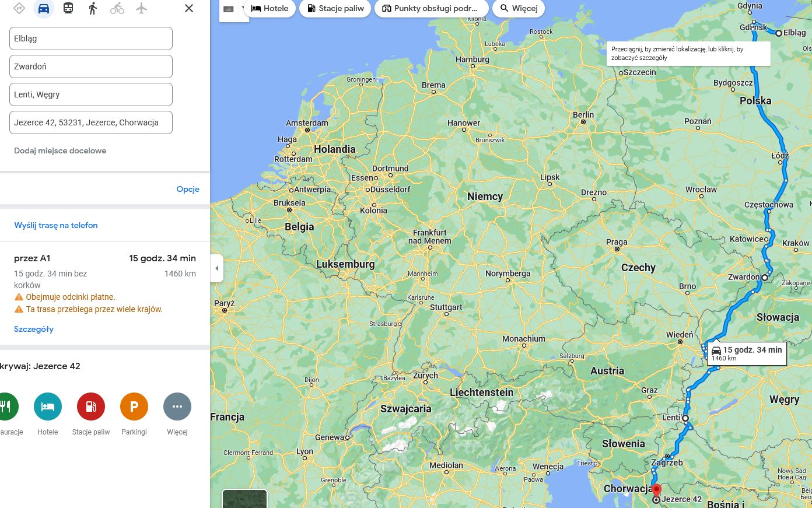Select the driving travel mode car icon
This screenshot has width=812, height=508.
pyautogui.click(x=44, y=9)
